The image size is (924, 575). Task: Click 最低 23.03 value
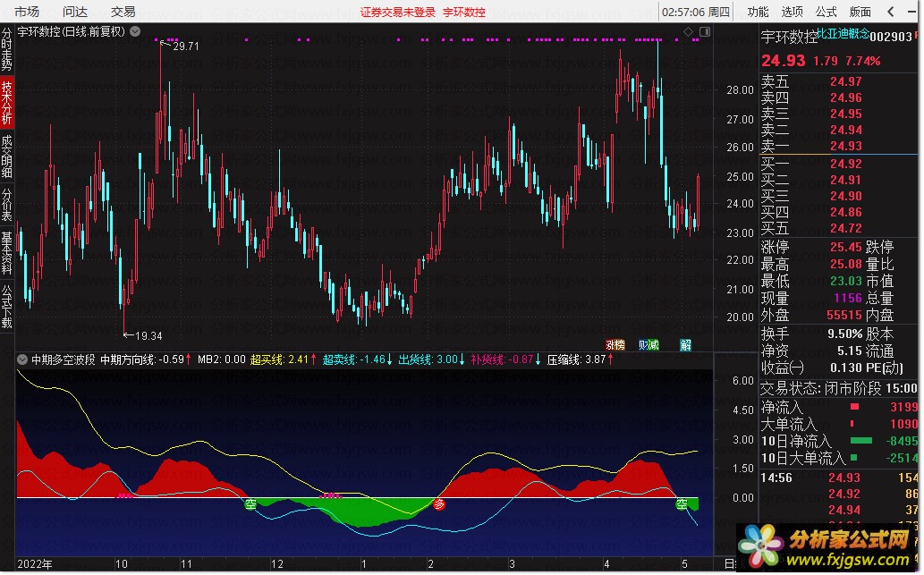pyautogui.click(x=846, y=281)
